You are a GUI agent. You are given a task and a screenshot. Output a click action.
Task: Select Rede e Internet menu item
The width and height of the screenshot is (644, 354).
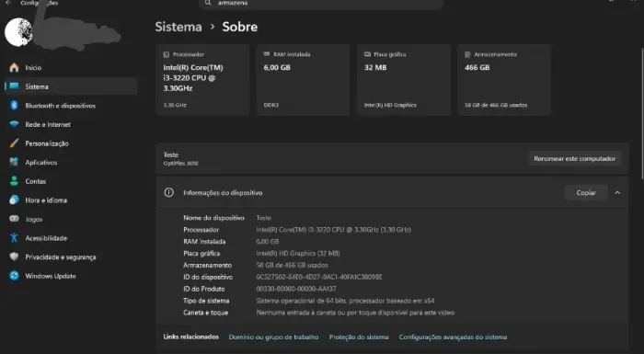71,124
